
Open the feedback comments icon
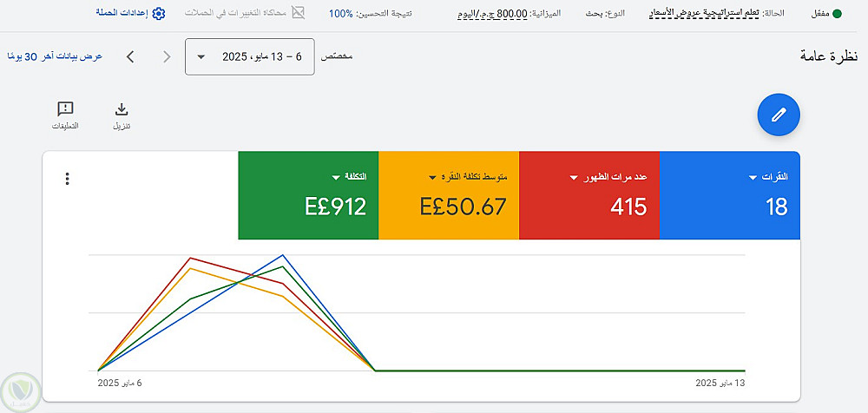click(65, 108)
